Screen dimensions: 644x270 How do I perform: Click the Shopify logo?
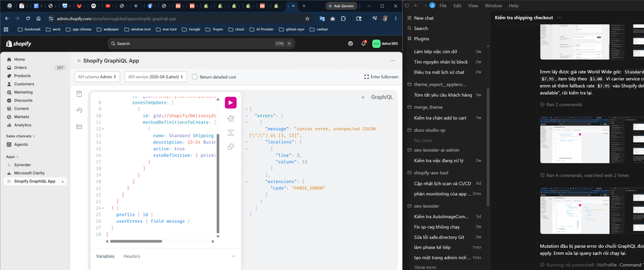tap(18, 43)
